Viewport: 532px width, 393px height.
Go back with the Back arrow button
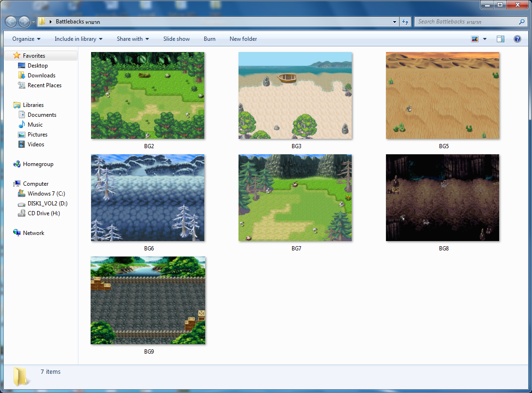(11, 22)
